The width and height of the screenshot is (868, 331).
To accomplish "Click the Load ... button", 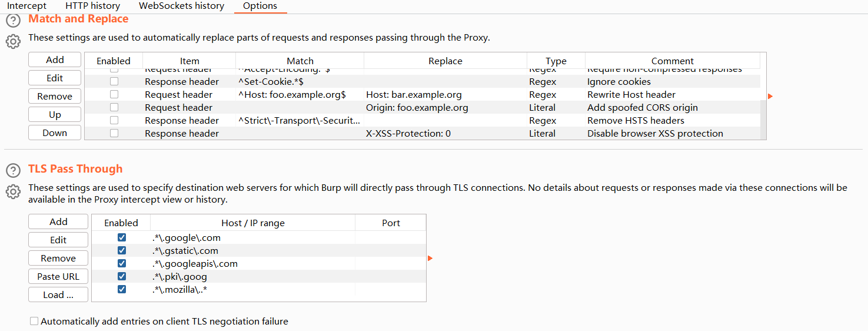I will pos(58,294).
